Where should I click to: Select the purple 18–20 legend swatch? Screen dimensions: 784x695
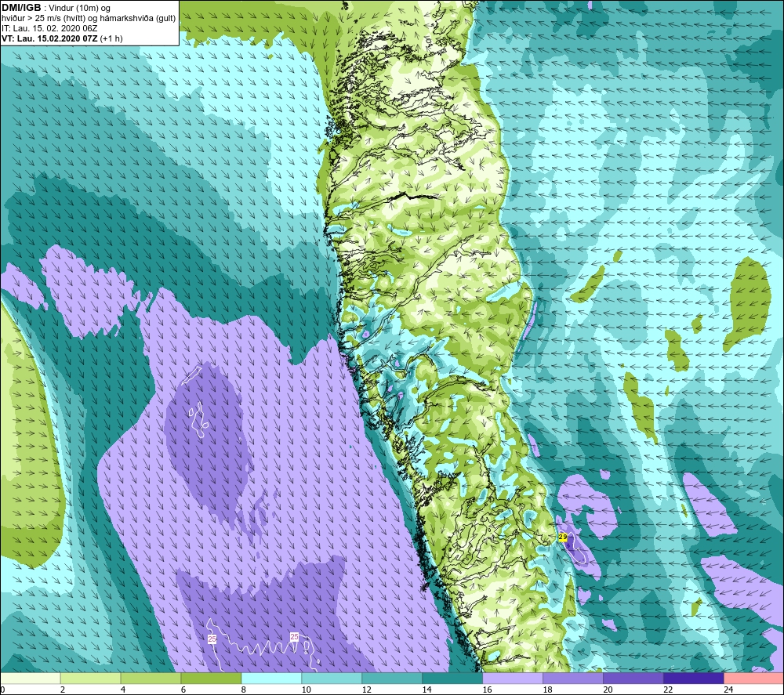click(x=572, y=678)
